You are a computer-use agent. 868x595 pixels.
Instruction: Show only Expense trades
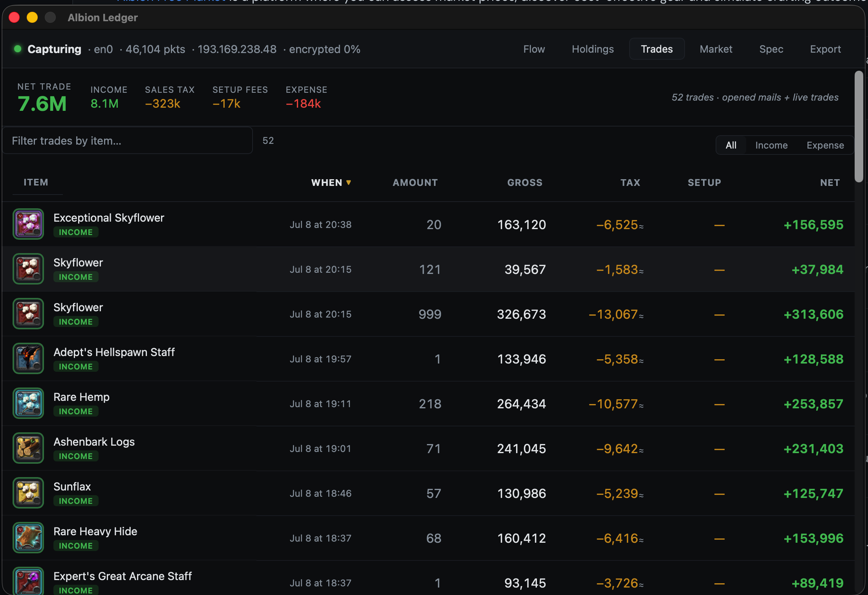click(825, 145)
